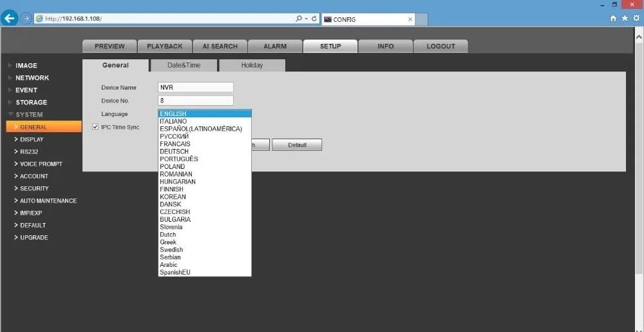Select ENGLISH in the language list

point(205,114)
